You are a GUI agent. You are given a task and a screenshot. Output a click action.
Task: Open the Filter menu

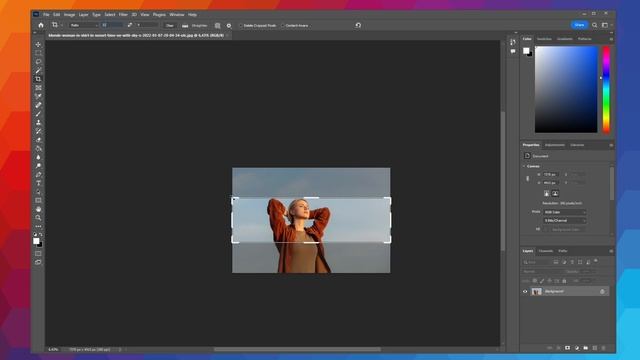[123, 15]
